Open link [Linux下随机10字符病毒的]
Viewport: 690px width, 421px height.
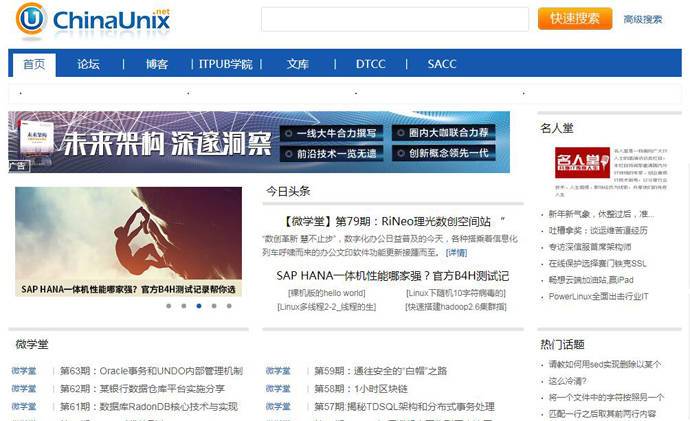point(455,293)
